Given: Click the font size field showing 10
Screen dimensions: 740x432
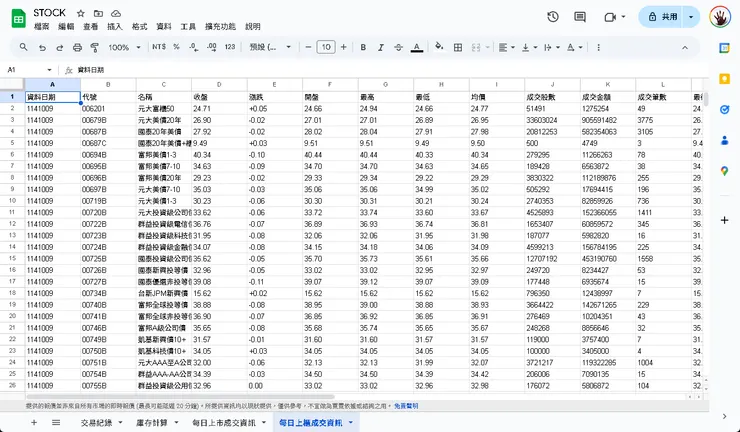Looking at the screenshot, I should [326, 47].
